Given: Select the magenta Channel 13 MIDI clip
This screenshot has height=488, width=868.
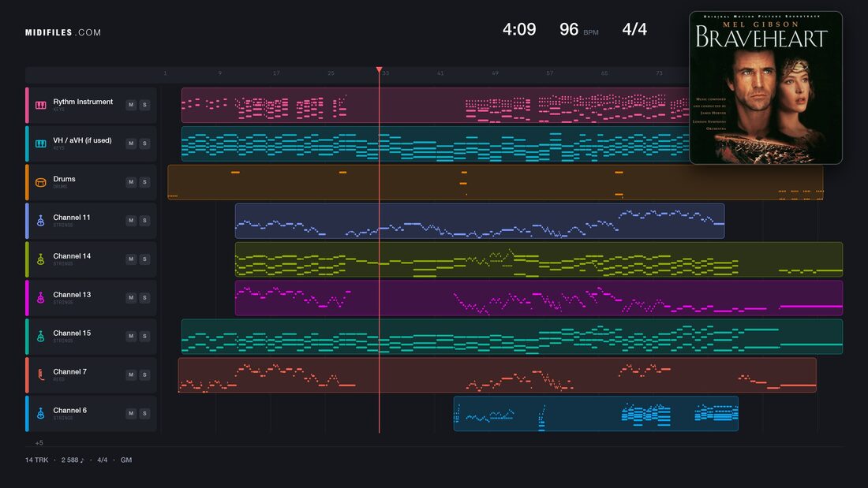Looking at the screenshot, I should 539,298.
